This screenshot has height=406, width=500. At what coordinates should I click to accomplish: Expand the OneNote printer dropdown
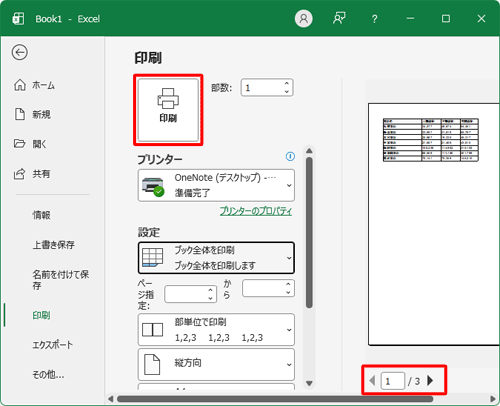[x=216, y=185]
